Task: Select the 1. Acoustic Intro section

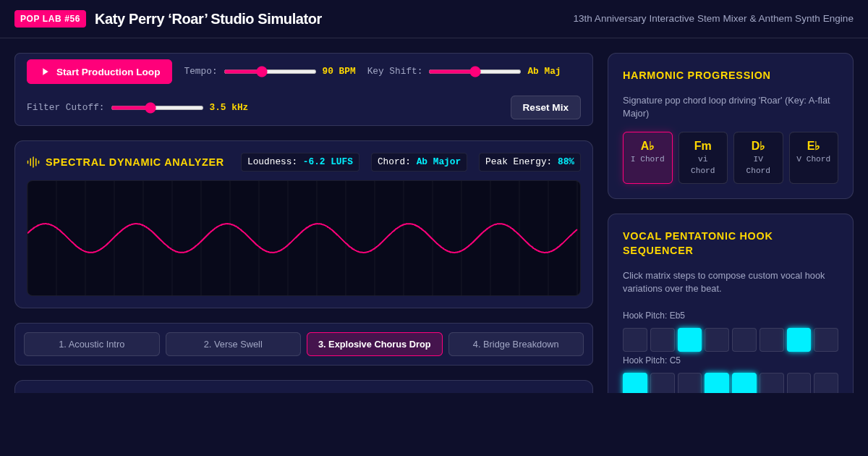Action: point(92,344)
